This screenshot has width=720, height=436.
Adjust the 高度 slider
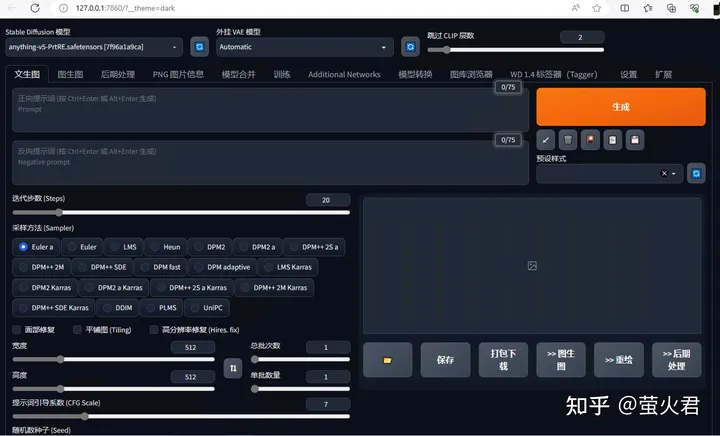tap(113, 389)
